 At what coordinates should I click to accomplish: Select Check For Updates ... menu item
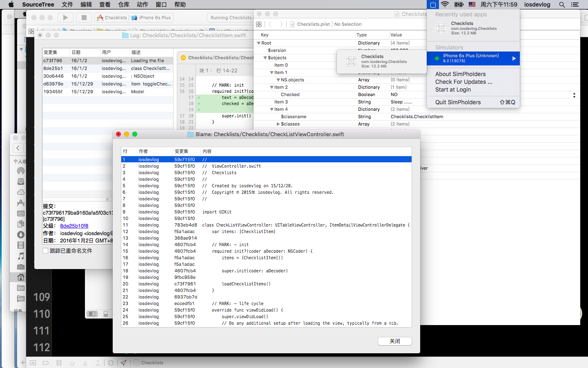[x=473, y=82]
